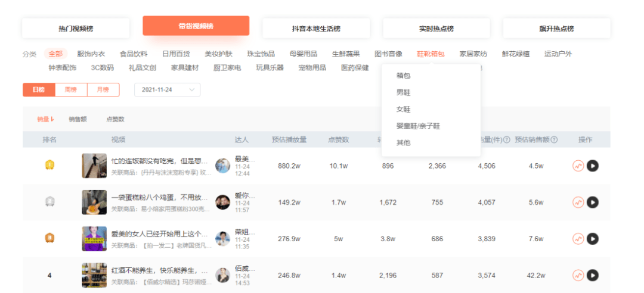
Task: Filter by 运动户外 category
Action: point(558,54)
